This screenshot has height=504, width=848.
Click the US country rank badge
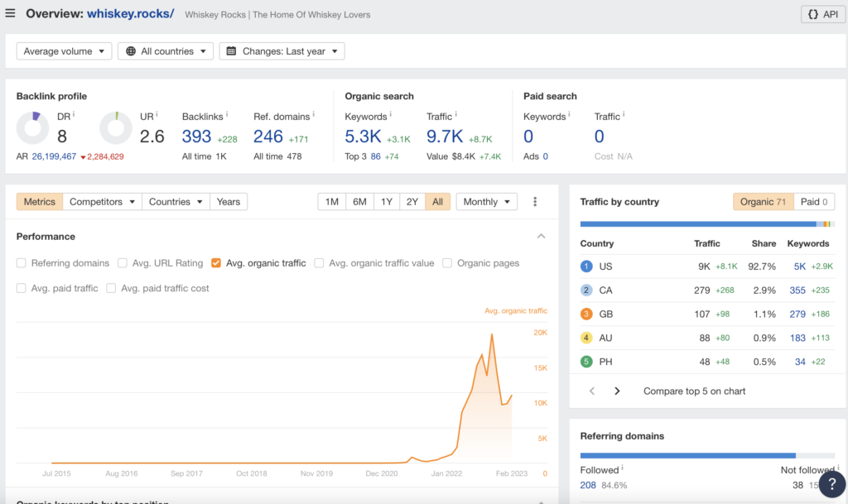click(x=586, y=266)
